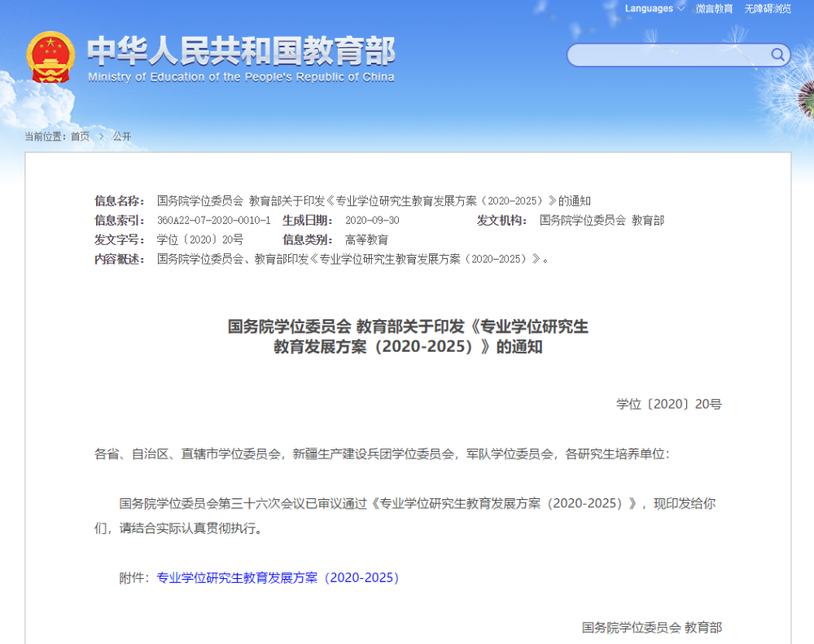Click the English subtitle Ministry of Education

click(x=241, y=77)
